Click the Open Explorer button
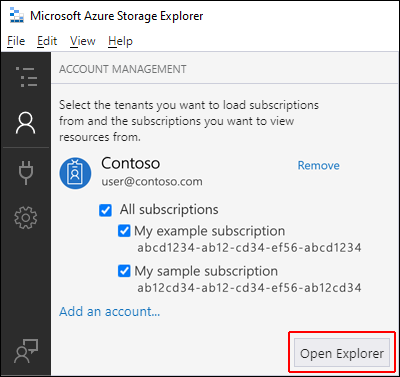The width and height of the screenshot is (400, 377). [342, 353]
